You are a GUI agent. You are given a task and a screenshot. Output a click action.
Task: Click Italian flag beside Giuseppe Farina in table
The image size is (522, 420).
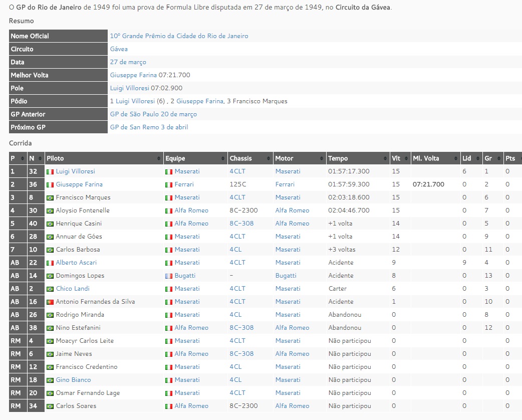point(50,185)
